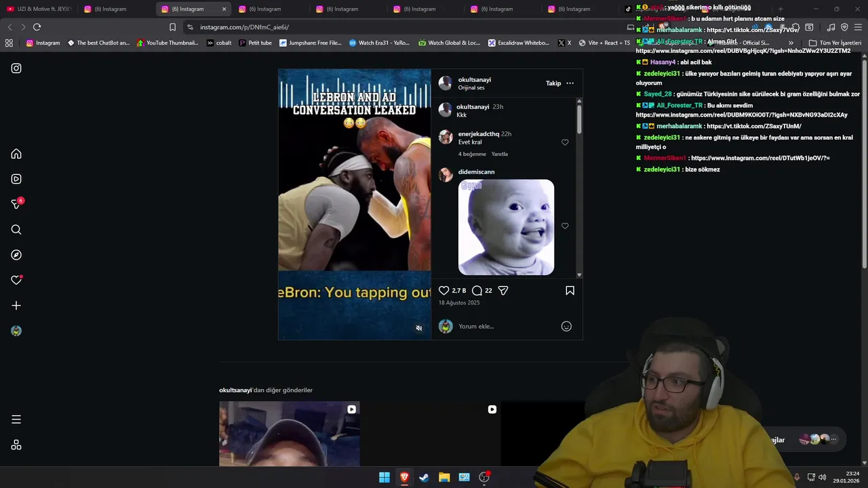Go to Instagram Home in the sidebar
The image size is (868, 488).
[16, 154]
